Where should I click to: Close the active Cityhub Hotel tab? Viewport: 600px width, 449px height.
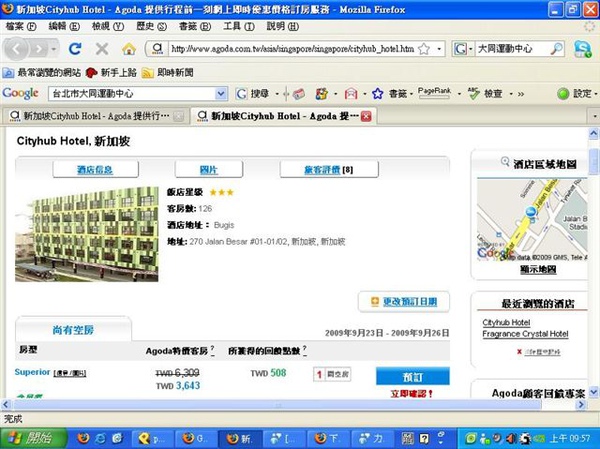[366, 116]
